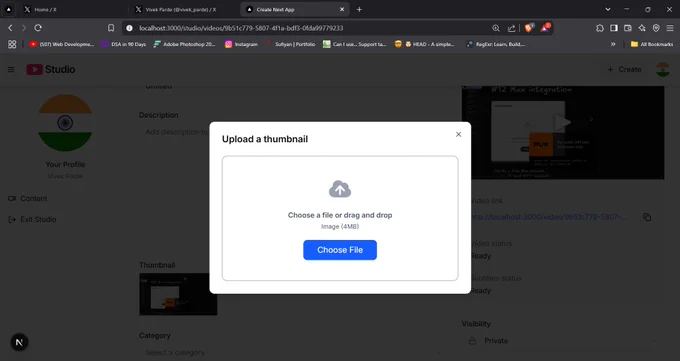The width and height of the screenshot is (680, 361).
Task: Click the share icon in address bar
Action: 512,28
